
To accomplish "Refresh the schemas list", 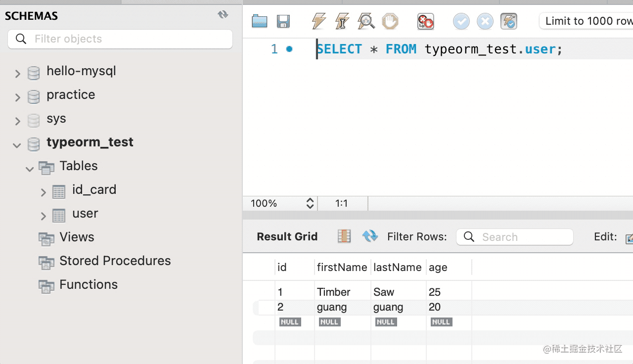I will [x=223, y=15].
